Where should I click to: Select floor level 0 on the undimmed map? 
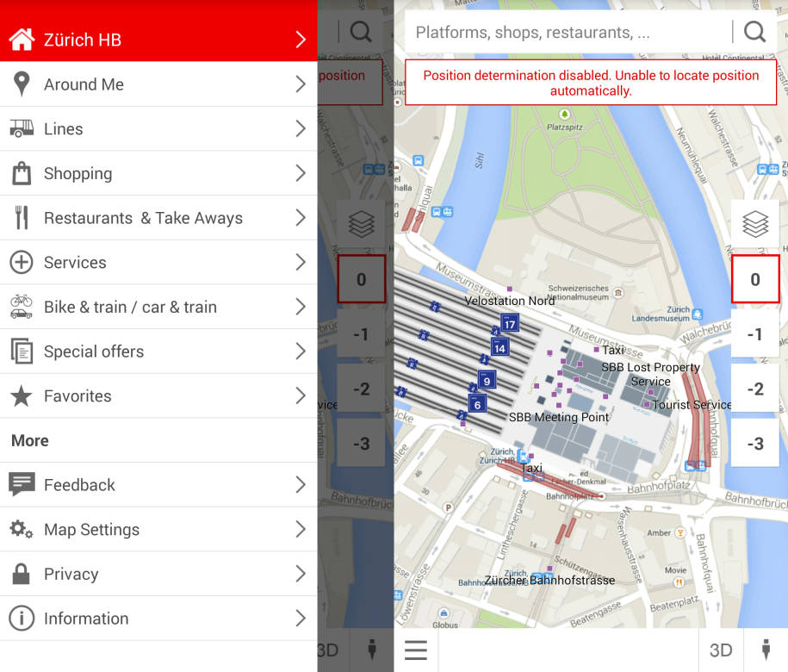(755, 279)
